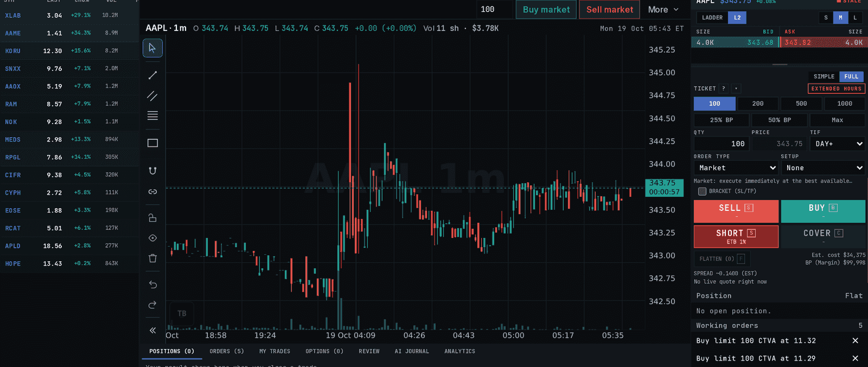Switch ticket to Full mode
868x367 pixels.
point(851,76)
